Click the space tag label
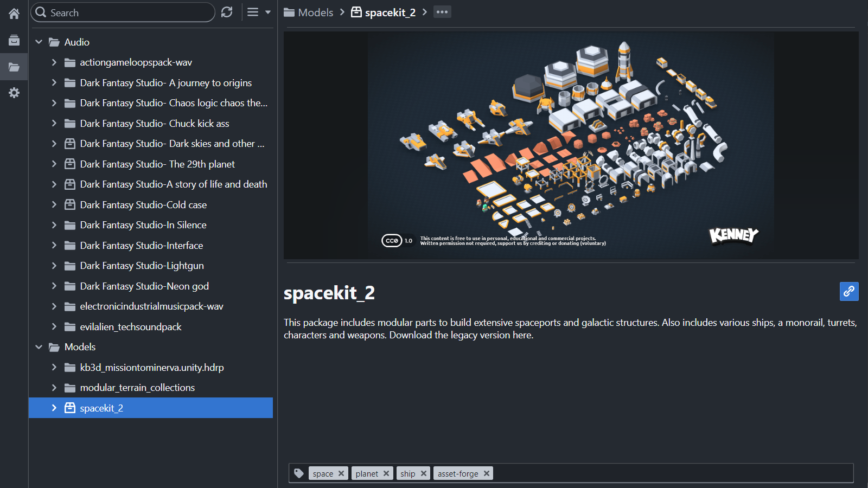Viewport: 868px width, 488px height. [x=323, y=473]
